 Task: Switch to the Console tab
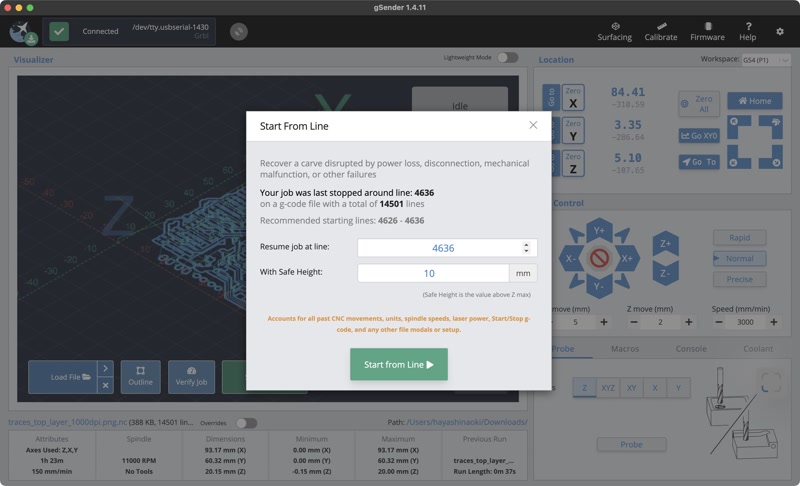point(691,349)
